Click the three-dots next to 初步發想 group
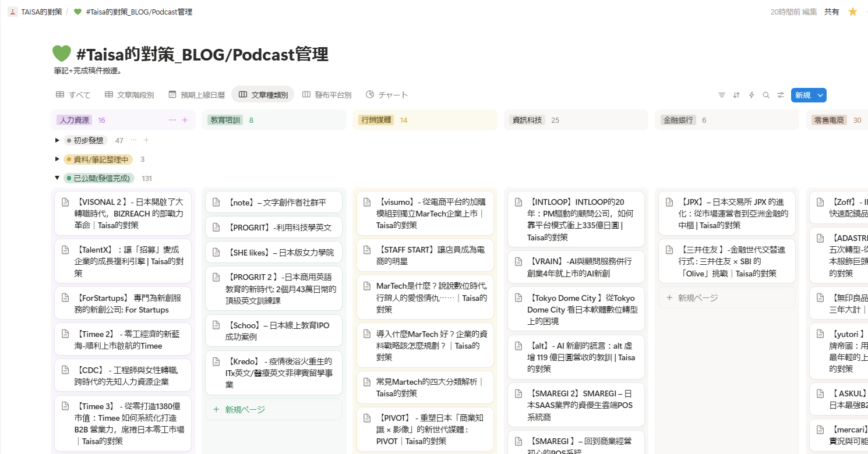The height and width of the screenshot is (454, 868). click(x=133, y=140)
